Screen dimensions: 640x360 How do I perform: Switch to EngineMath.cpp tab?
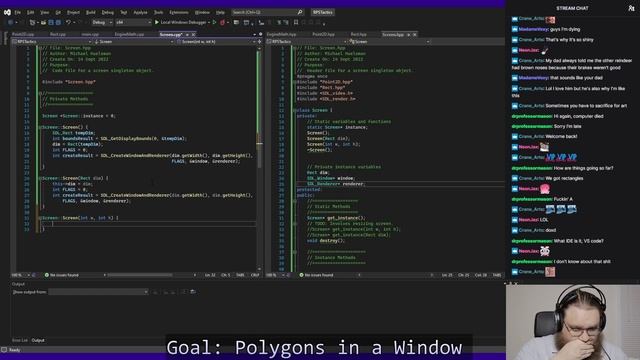pyautogui.click(x=129, y=35)
